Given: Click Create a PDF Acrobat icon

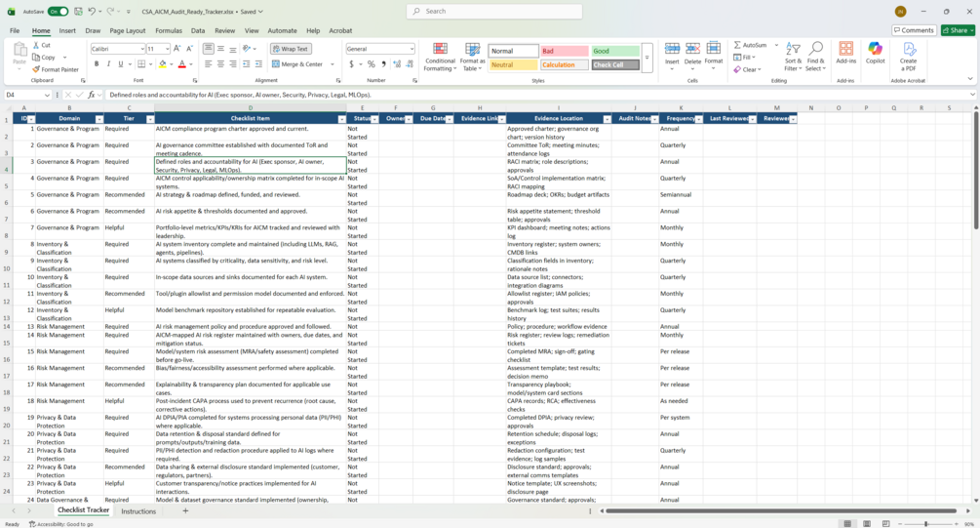Looking at the screenshot, I should (908, 57).
